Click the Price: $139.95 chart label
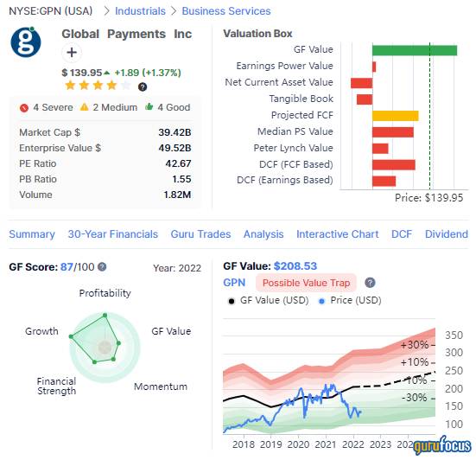476x460 pixels. [x=428, y=198]
